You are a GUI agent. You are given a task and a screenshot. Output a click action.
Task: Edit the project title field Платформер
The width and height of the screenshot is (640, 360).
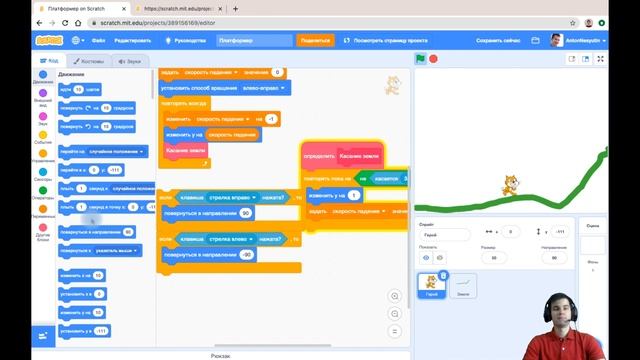pos(254,40)
